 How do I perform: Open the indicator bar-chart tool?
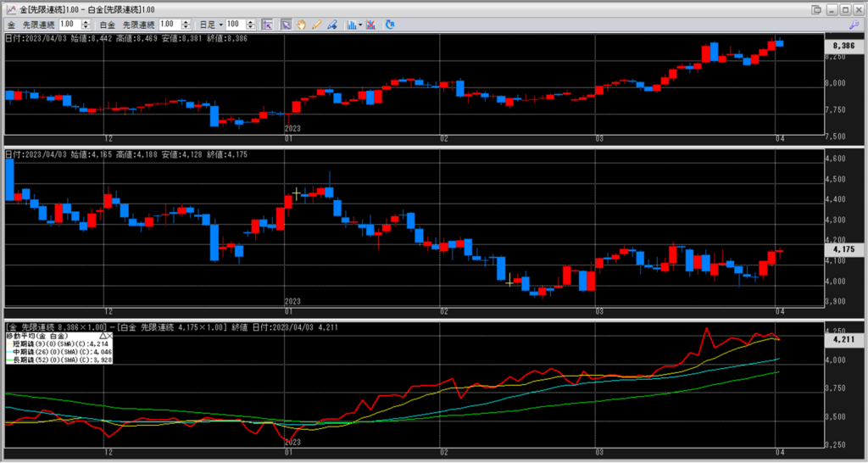pos(352,25)
